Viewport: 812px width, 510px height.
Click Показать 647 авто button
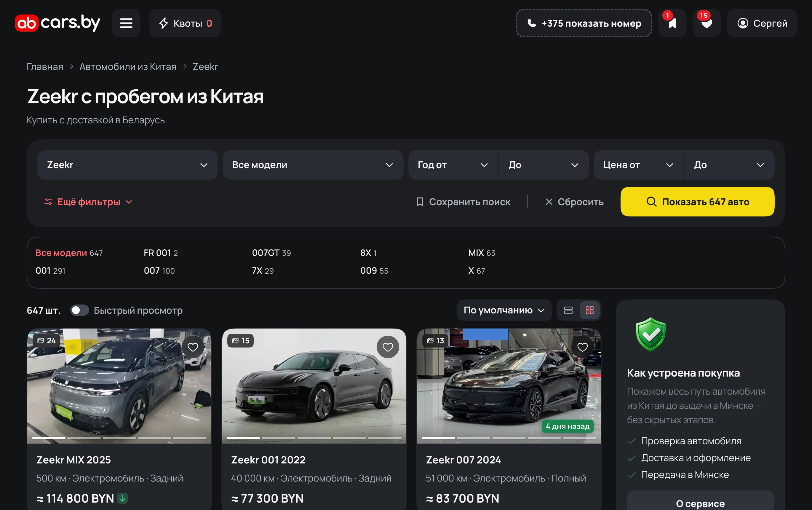click(697, 202)
